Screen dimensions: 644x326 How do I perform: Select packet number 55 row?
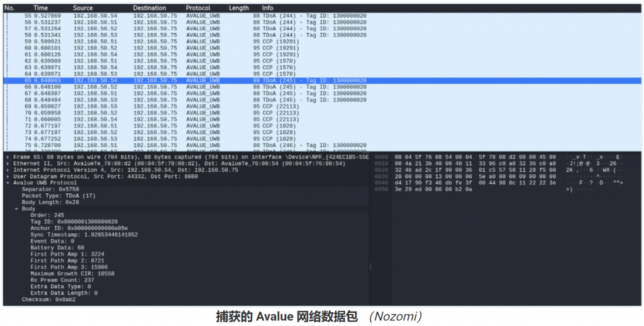[323, 16]
